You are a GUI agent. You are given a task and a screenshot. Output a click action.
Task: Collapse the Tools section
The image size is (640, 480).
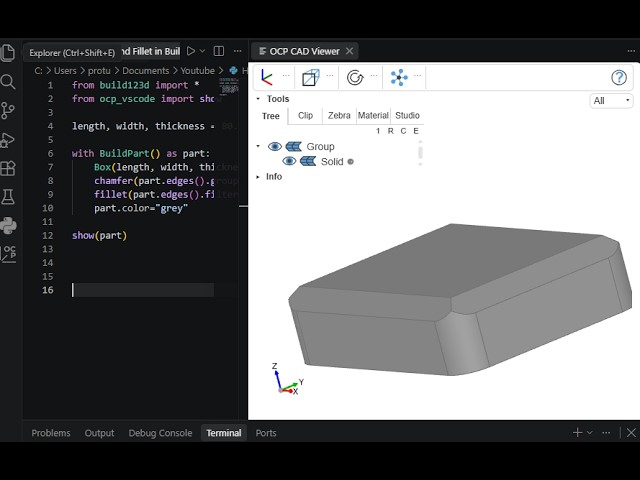pyautogui.click(x=258, y=99)
